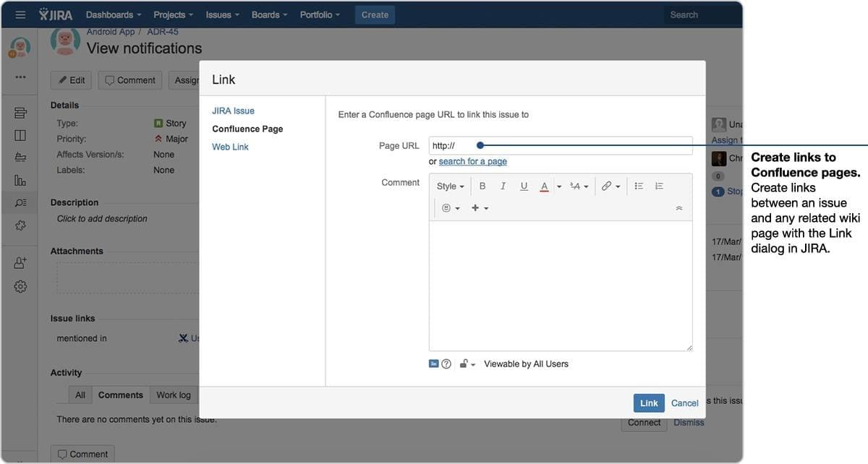
Task: Click the sidebar three-dots more icon
Action: (20, 77)
